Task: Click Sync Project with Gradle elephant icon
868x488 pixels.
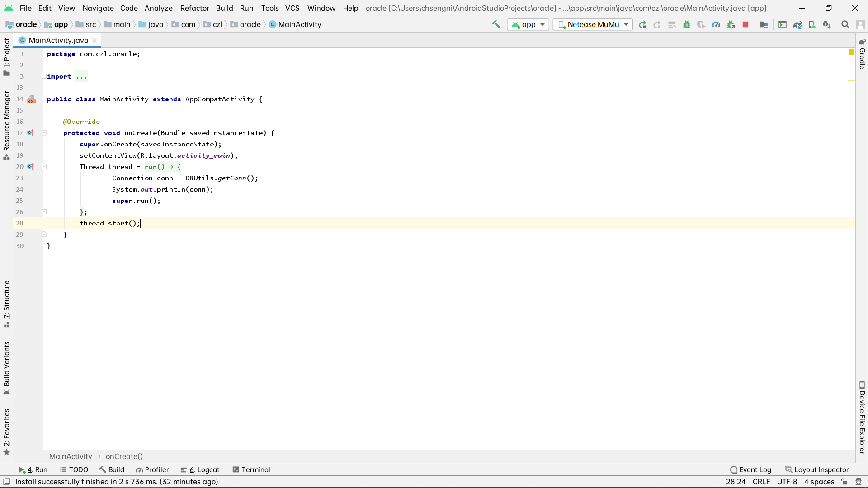Action: [797, 24]
